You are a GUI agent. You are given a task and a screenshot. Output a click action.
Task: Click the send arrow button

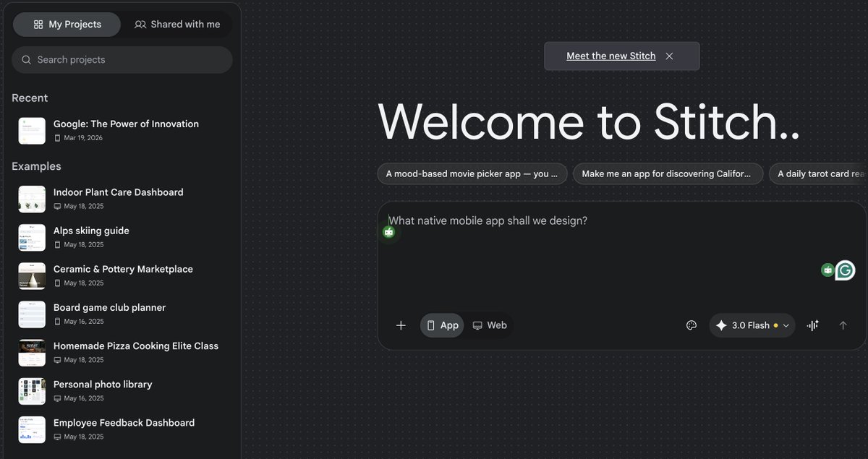click(x=843, y=325)
